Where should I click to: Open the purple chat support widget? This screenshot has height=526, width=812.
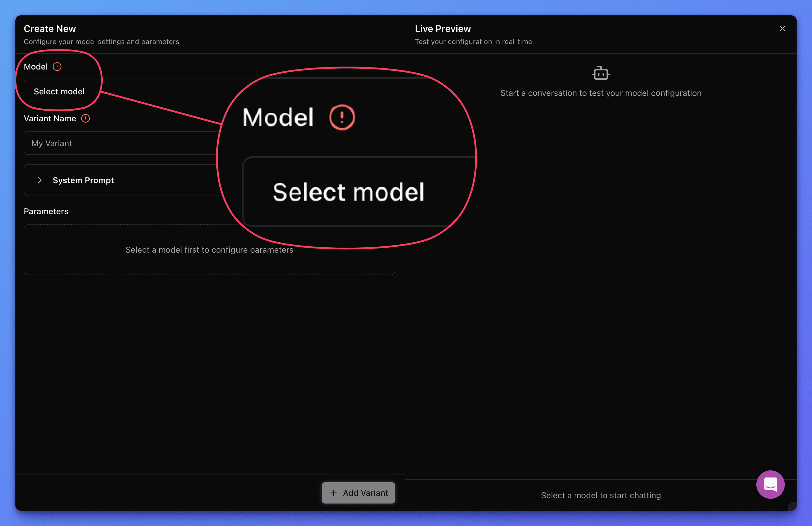(x=770, y=484)
